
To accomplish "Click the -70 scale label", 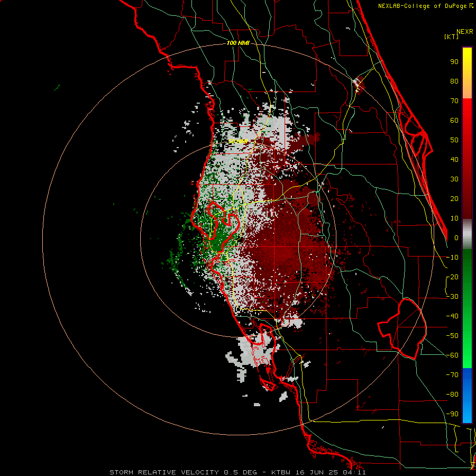I will click(452, 375).
